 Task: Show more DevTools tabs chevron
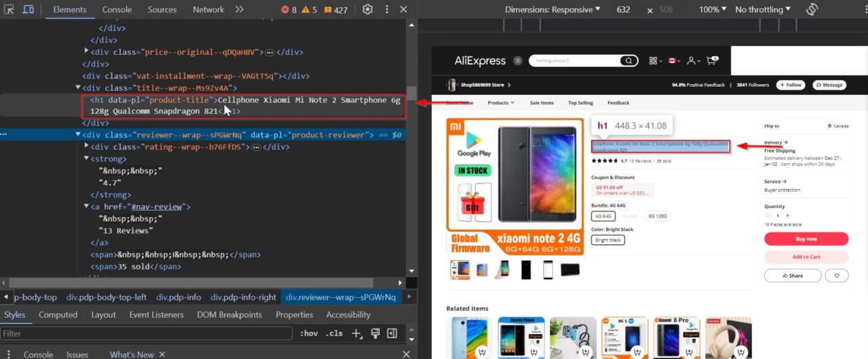pos(239,9)
